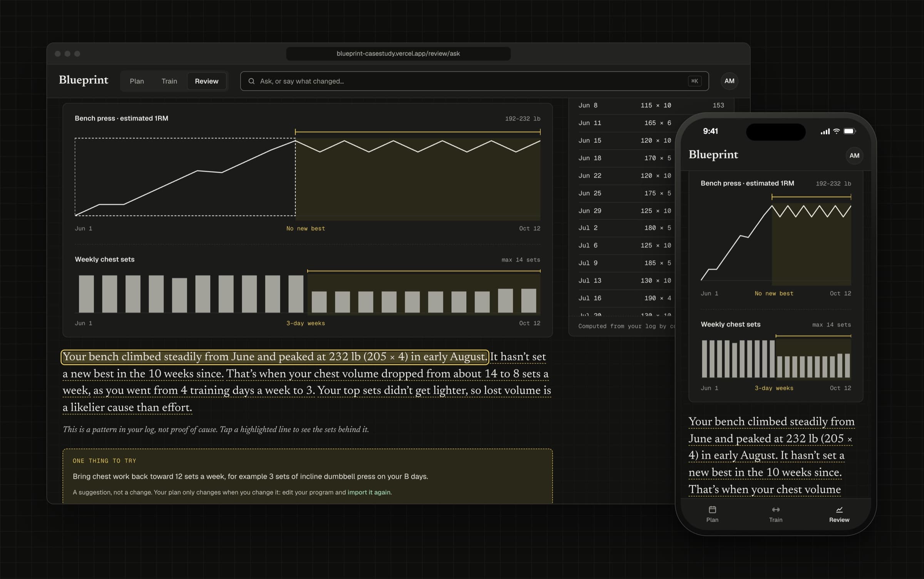Select the Jun 18 log row
This screenshot has height=579, width=924.
click(x=627, y=158)
